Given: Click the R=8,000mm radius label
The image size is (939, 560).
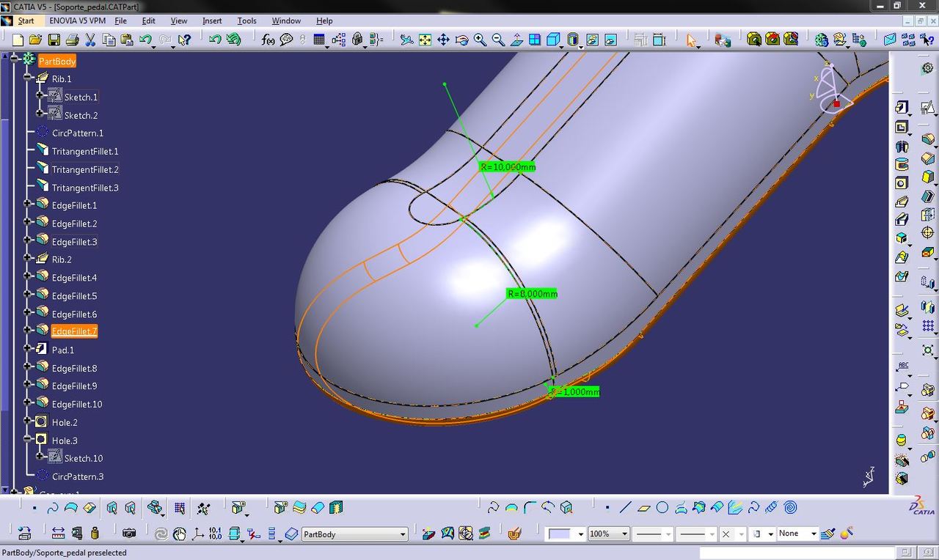Looking at the screenshot, I should coord(532,294).
